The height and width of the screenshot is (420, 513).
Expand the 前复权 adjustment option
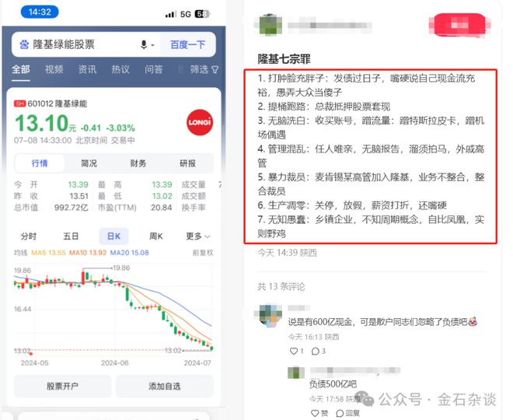pos(203,253)
